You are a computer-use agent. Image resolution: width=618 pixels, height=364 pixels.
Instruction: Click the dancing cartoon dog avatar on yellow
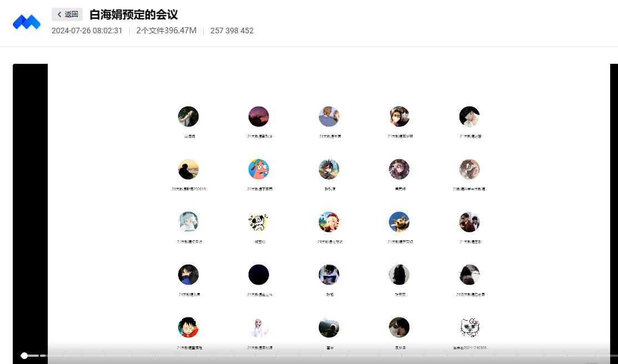pyautogui.click(x=259, y=222)
